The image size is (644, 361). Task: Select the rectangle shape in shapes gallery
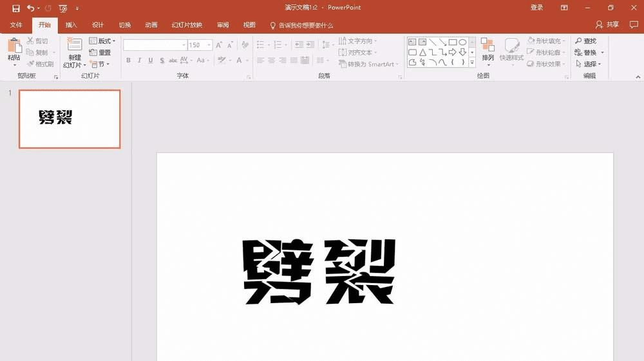coord(453,42)
